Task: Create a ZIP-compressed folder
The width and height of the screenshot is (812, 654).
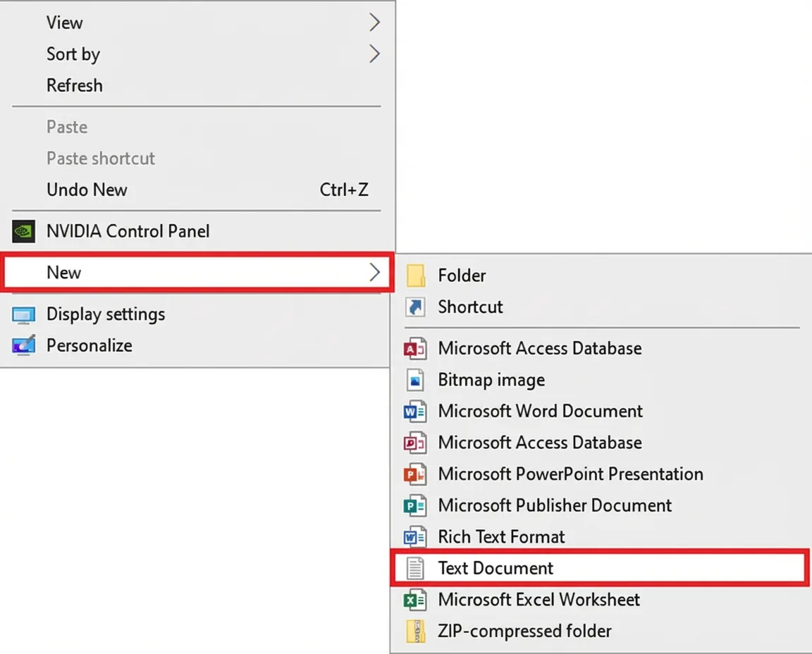Action: (x=599, y=631)
